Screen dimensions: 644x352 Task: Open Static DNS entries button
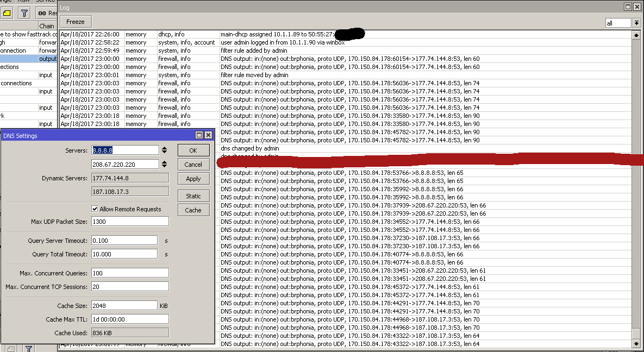click(193, 196)
